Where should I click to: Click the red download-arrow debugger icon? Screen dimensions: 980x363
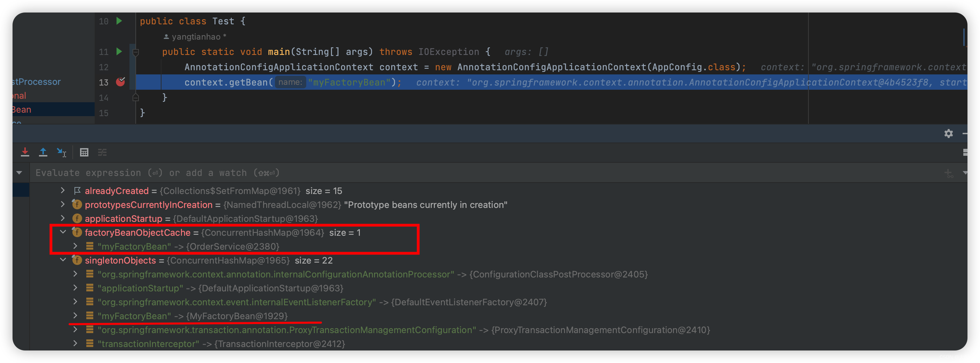[x=25, y=152]
